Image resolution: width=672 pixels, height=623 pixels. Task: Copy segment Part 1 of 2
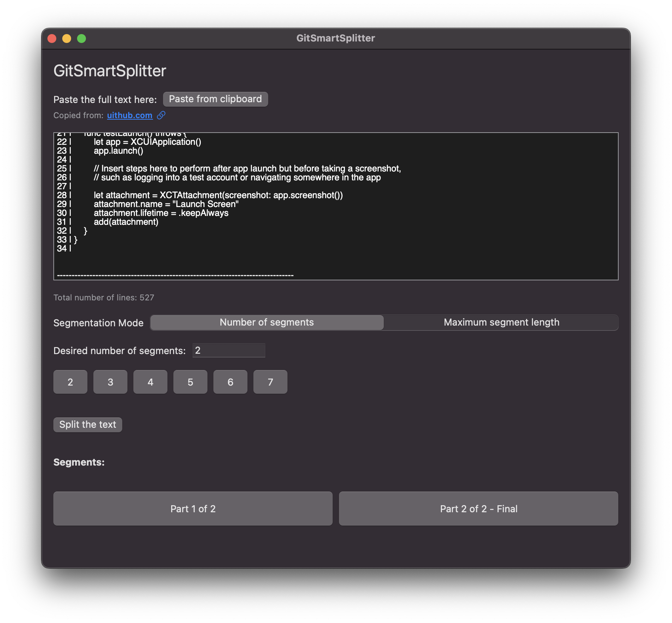(193, 509)
